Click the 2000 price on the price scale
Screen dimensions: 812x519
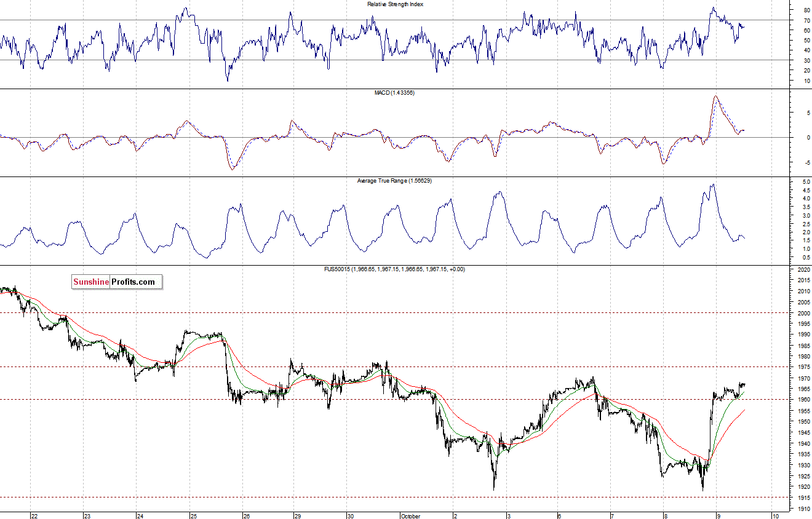coord(804,313)
